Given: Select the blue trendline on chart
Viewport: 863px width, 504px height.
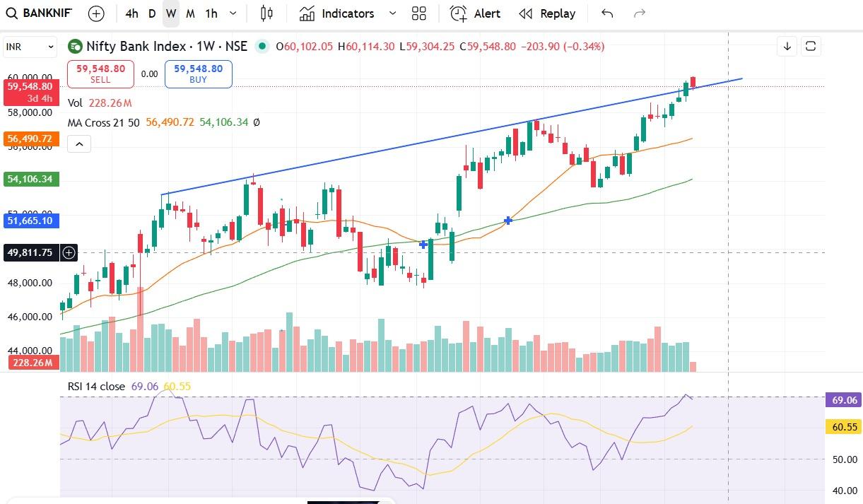Looking at the screenshot, I should (x=452, y=136).
